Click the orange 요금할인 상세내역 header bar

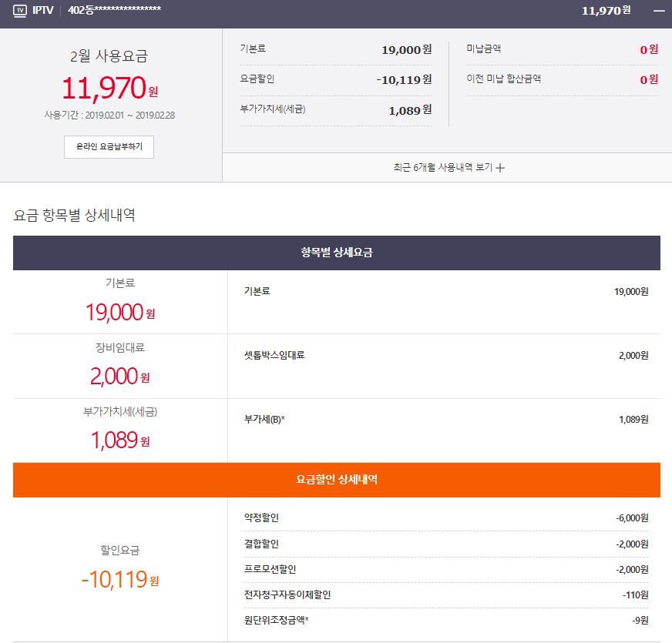[x=336, y=480]
